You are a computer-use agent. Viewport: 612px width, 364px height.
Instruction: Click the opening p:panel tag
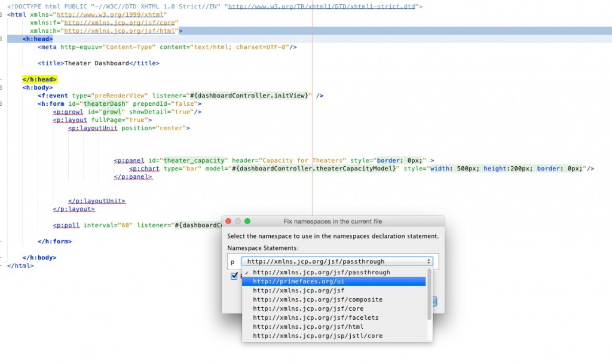tap(129, 161)
